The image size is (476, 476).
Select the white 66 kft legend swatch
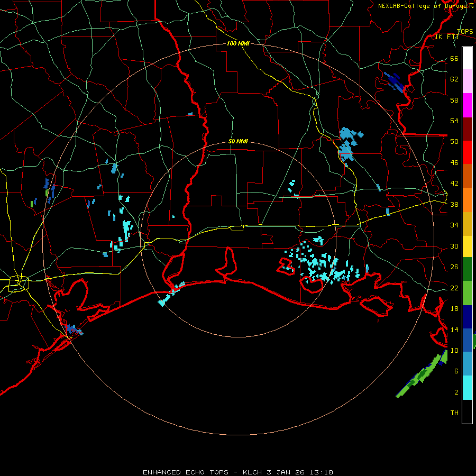(x=467, y=58)
